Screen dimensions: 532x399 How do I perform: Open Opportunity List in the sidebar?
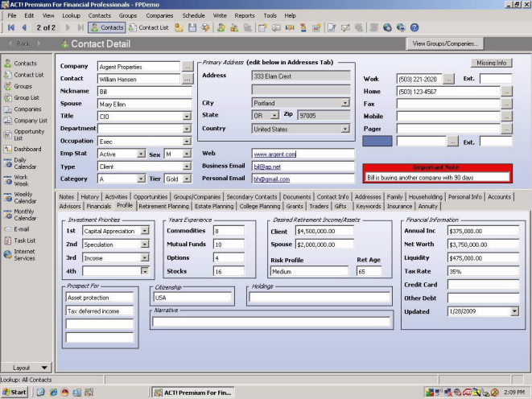pyautogui.click(x=24, y=134)
